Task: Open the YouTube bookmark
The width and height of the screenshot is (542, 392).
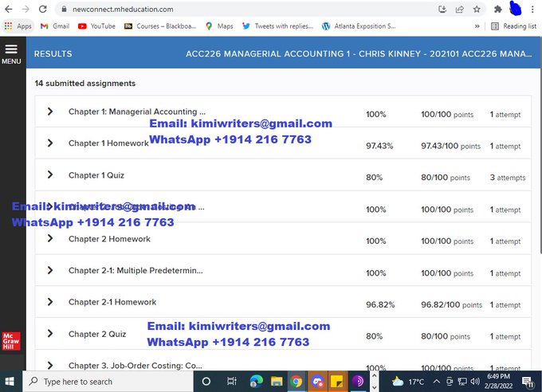Action: 96,26
